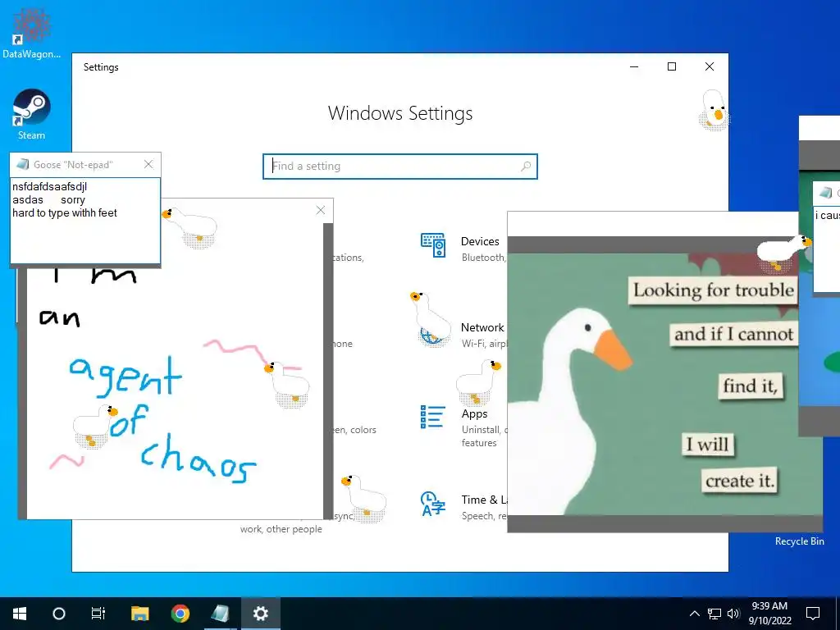The height and width of the screenshot is (630, 840).
Task: Click the goose near the pink scribble line
Action: pyautogui.click(x=286, y=384)
